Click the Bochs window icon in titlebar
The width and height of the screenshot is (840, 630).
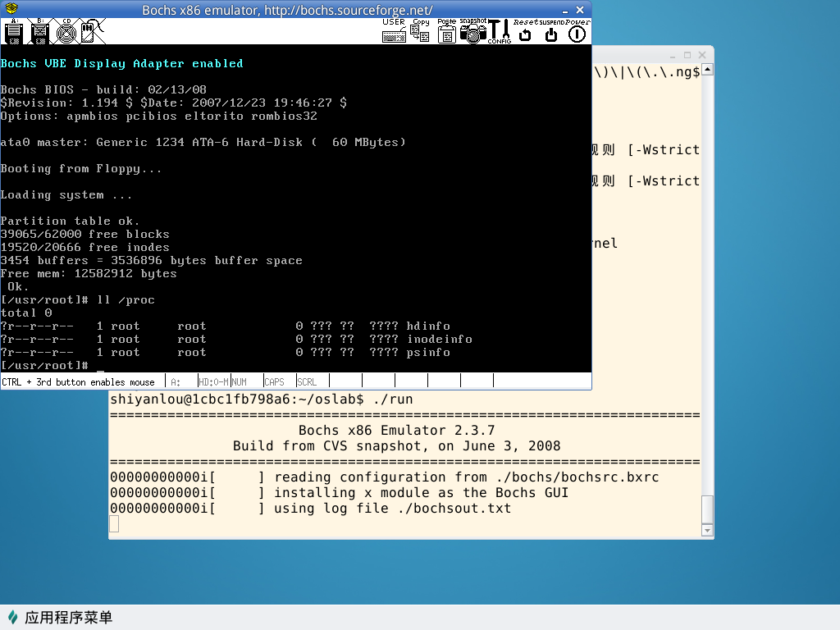tap(11, 10)
